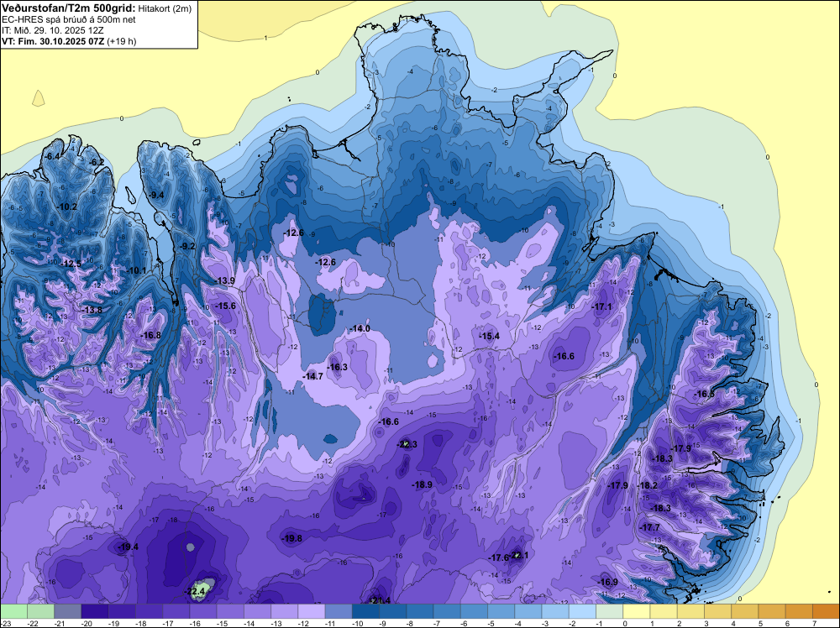
Task: Select the 7 dark orange legend swatch
Action: (826, 611)
